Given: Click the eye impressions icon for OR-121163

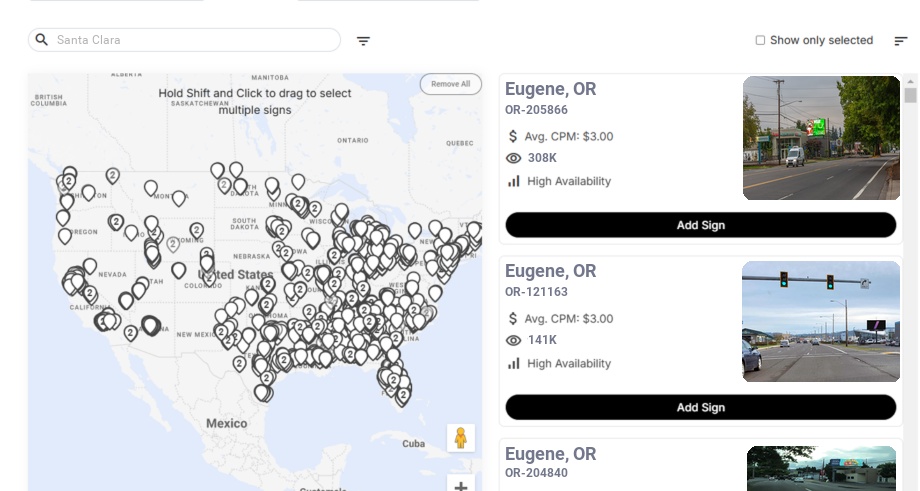Looking at the screenshot, I should pyautogui.click(x=514, y=341).
